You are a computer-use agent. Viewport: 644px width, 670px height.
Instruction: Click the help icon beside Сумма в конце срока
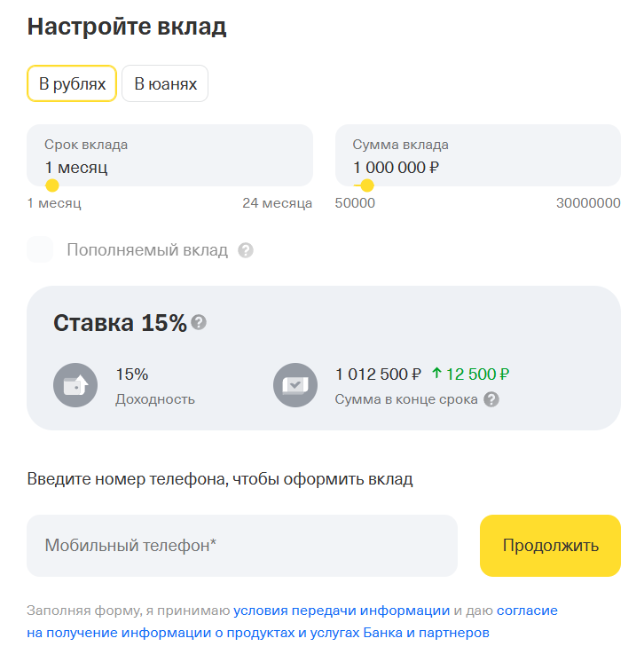point(491,399)
